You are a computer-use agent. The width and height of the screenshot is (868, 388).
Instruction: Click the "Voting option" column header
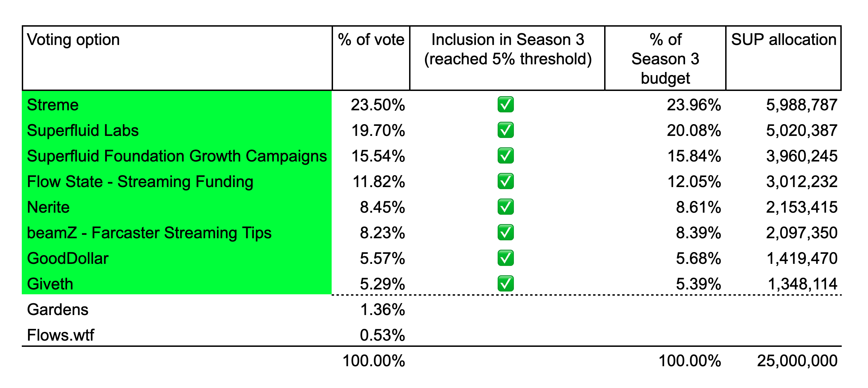click(73, 39)
